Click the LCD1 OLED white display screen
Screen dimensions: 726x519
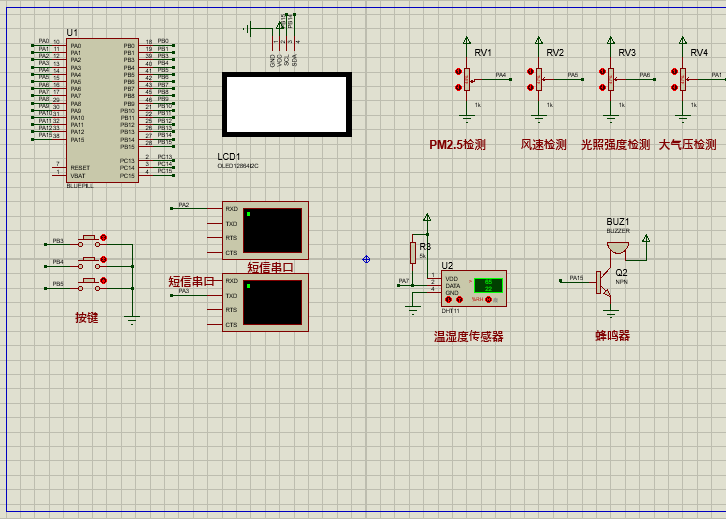[x=287, y=105]
